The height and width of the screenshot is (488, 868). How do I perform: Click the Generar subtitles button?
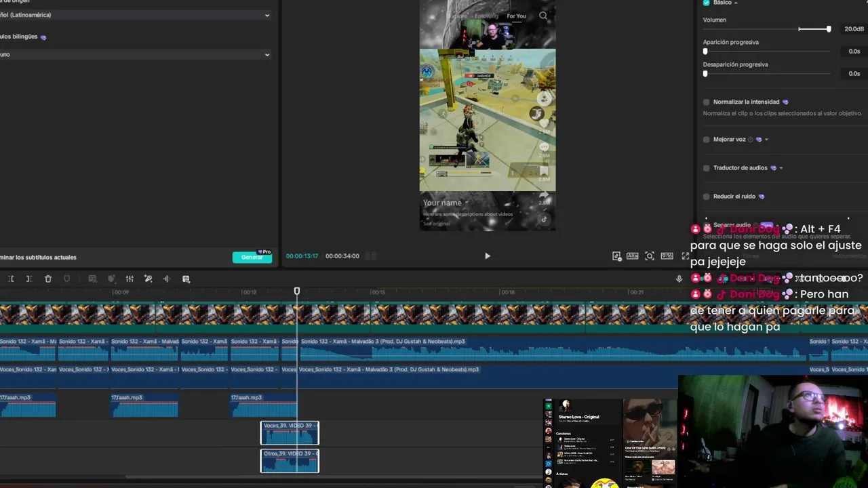[252, 258]
